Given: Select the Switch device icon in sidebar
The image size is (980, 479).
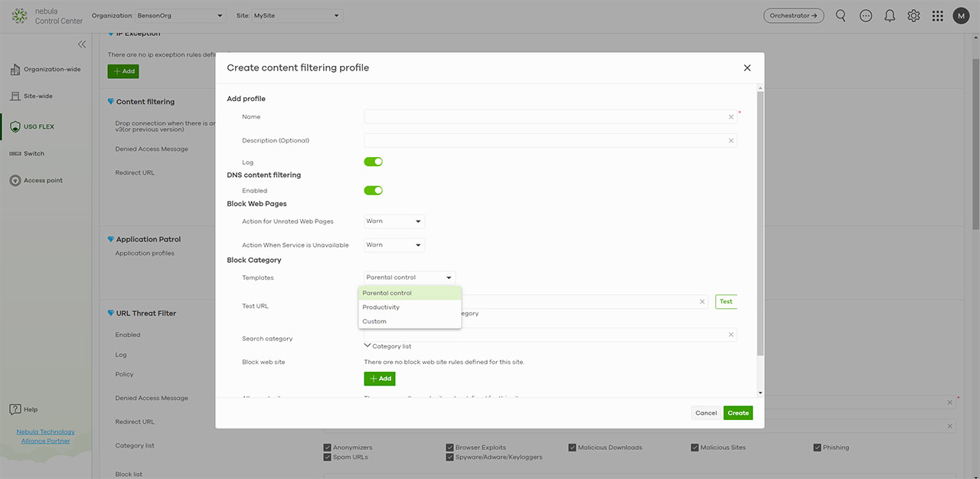Looking at the screenshot, I should (x=15, y=153).
